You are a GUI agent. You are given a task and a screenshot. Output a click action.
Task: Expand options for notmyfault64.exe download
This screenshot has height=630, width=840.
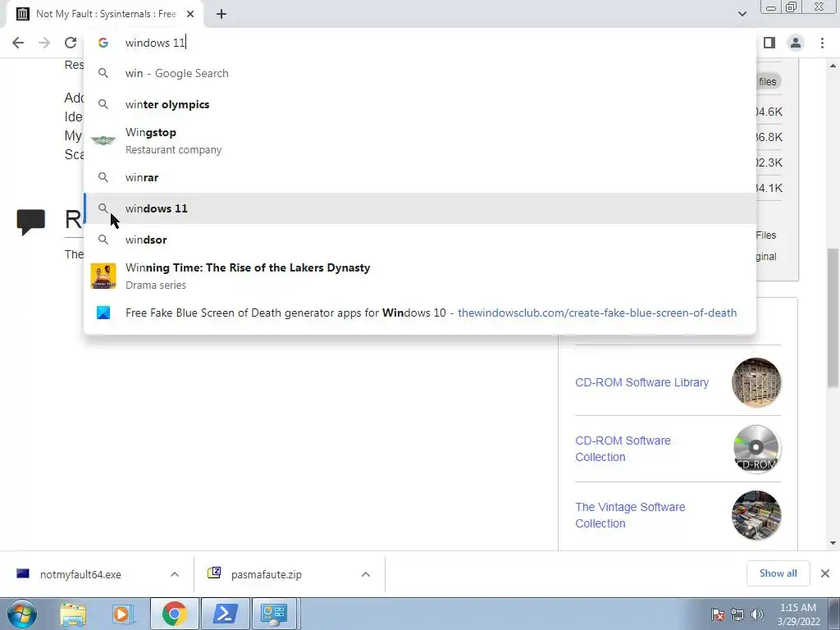175,574
